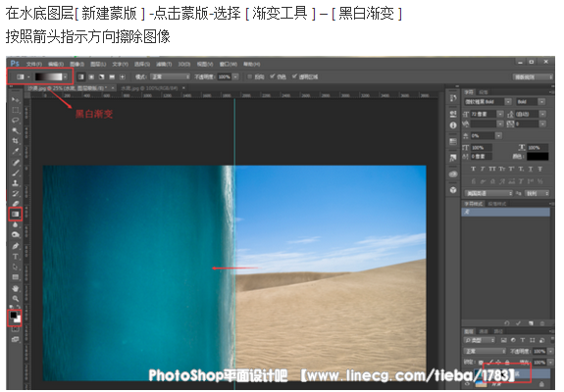This screenshot has width=564, height=392.
Task: Open the workspace switcher dropdown
Action: (533, 76)
